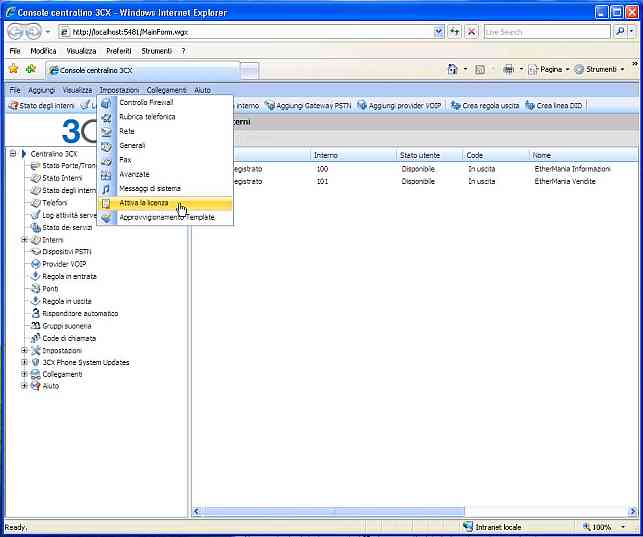Select Stato dei servizi tree item
The image size is (643, 537).
pos(67,228)
